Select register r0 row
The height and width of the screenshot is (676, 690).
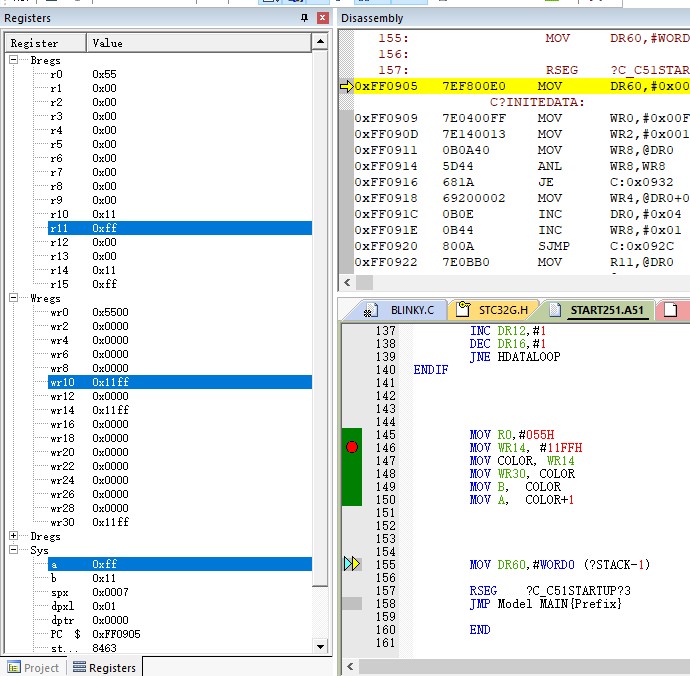180,74
